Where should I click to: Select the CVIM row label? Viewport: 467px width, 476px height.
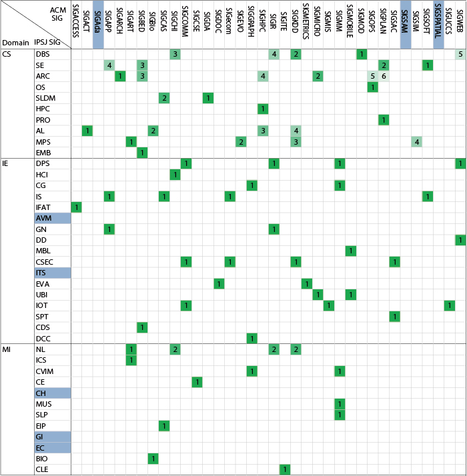click(x=45, y=371)
